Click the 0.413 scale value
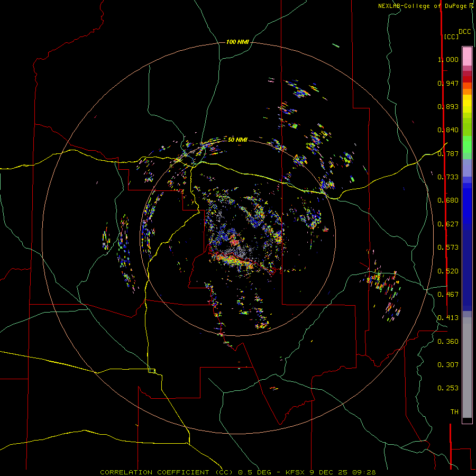This screenshot has width=476, height=476. coord(448,318)
